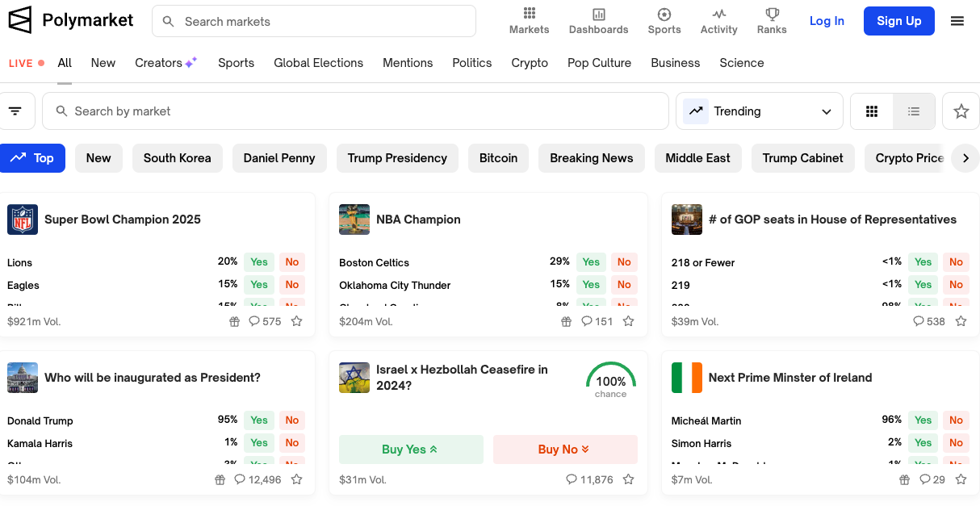Open the 12,496 comments on inauguration market
980x506 pixels.
pos(258,479)
